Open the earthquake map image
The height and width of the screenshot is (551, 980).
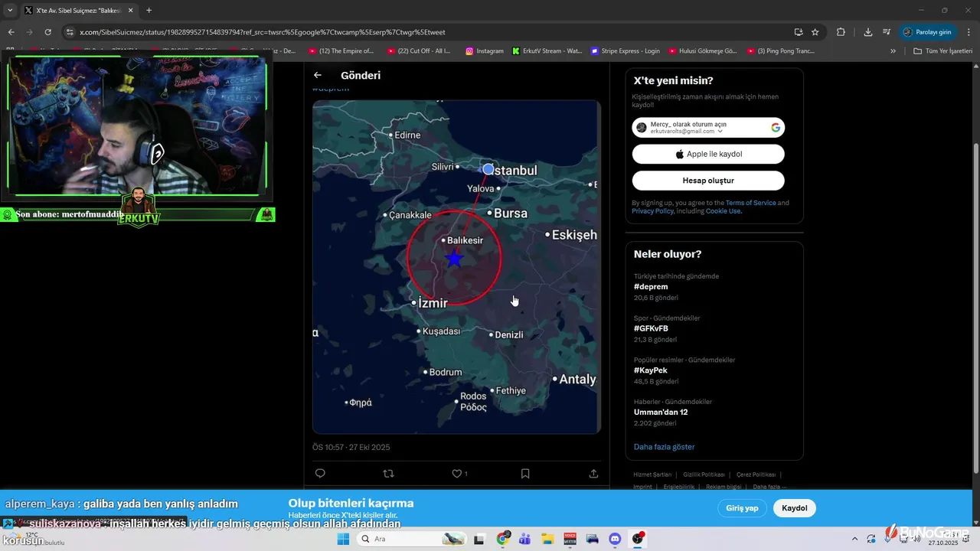[456, 267]
